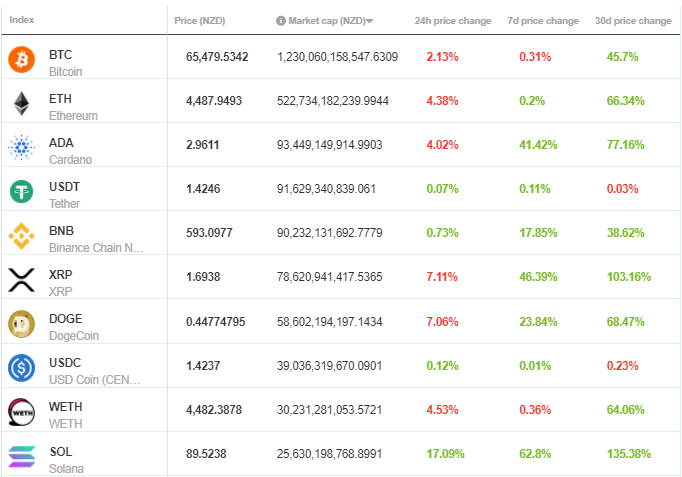This screenshot has height=477, width=682.
Task: Click XRP price 1.6938
Action: (203, 277)
